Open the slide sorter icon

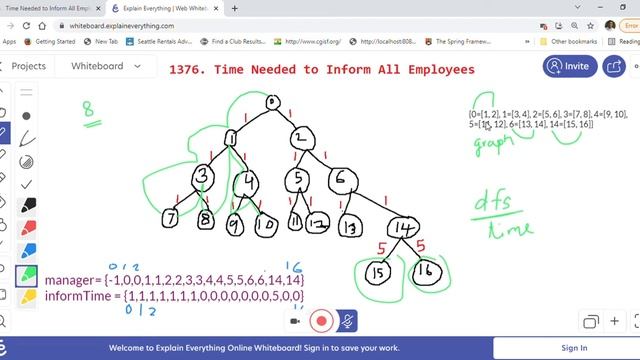coord(591,322)
